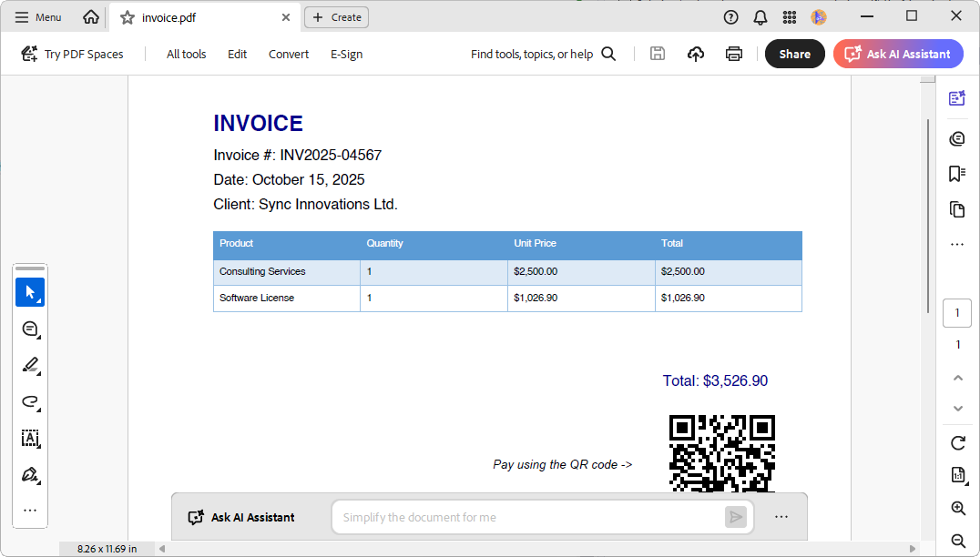Open the Add comment tool
The height and width of the screenshot is (557, 980).
(x=30, y=329)
